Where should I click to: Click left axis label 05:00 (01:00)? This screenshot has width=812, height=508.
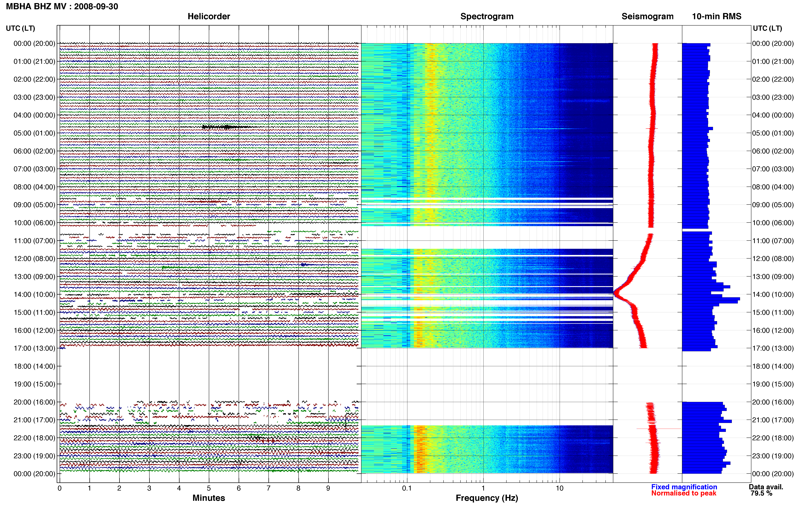[34, 133]
